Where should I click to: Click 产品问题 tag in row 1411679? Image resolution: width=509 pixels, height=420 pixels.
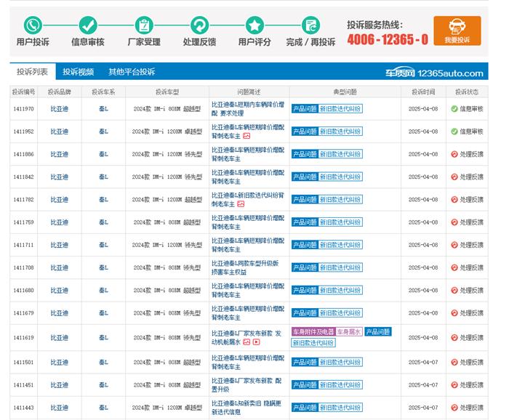point(305,313)
